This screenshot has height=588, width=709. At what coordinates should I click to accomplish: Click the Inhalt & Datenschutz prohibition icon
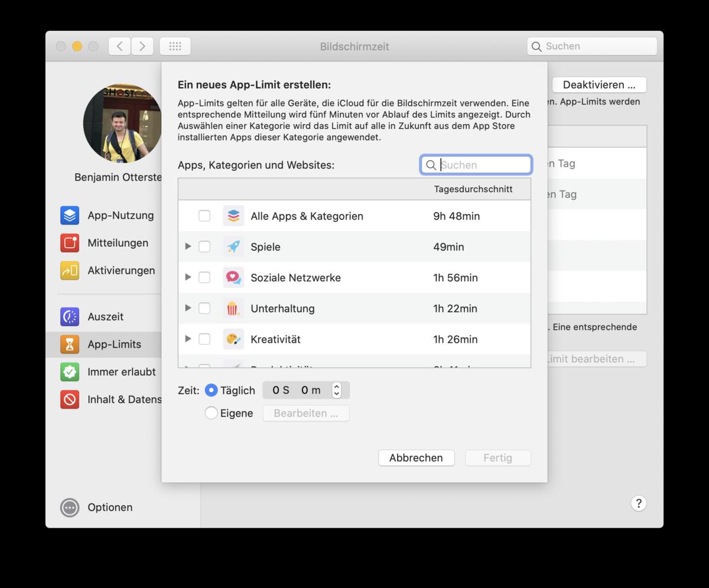click(x=70, y=399)
